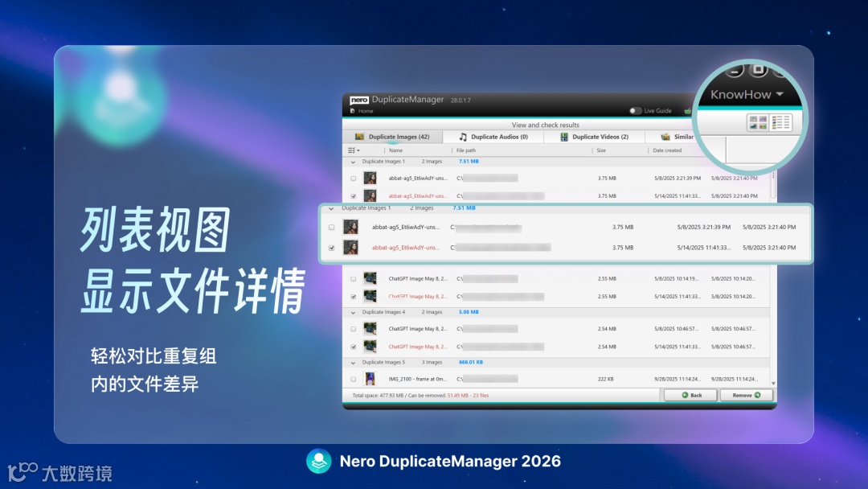The width and height of the screenshot is (868, 489).
Task: Open thumbnail of red ChatGPT Image 2.54 MB row
Action: click(x=370, y=347)
